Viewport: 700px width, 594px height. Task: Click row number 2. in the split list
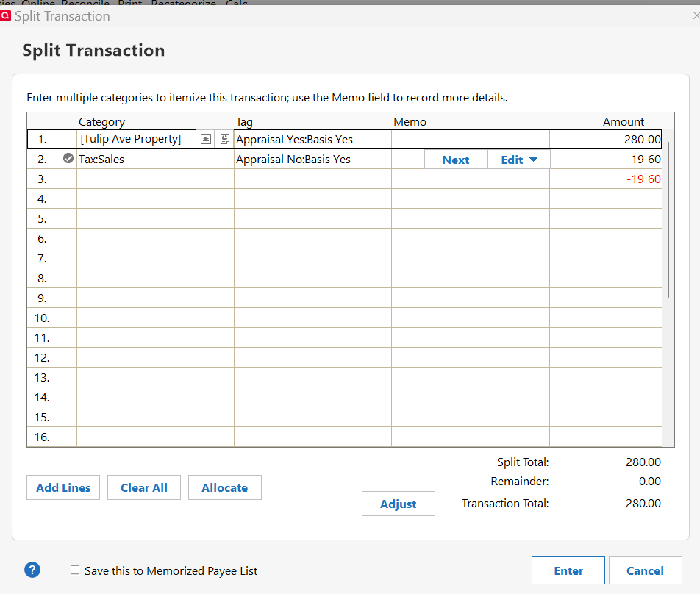coord(42,160)
